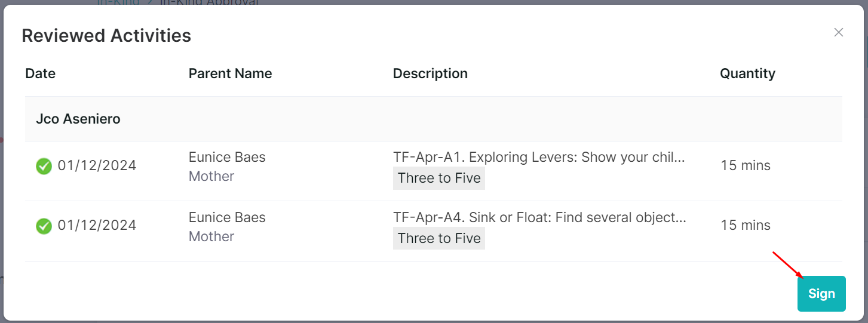Select Eunice Baes in the second activity row
This screenshot has height=323, width=868.
pos(227,217)
